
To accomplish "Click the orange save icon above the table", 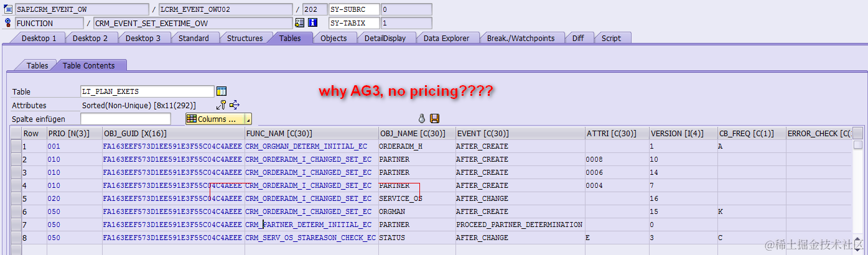I will (435, 118).
